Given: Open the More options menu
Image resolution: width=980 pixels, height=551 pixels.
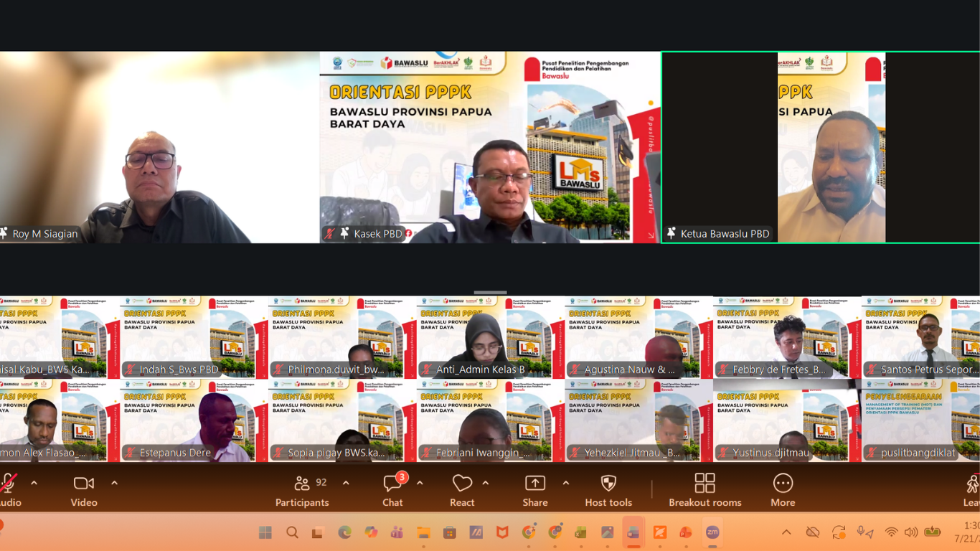Looking at the screenshot, I should (x=783, y=491).
